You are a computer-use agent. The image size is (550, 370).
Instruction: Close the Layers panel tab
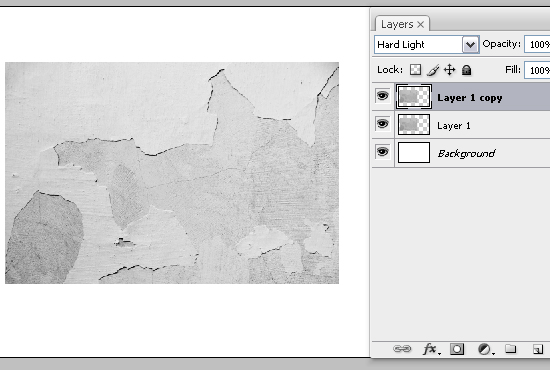421,25
